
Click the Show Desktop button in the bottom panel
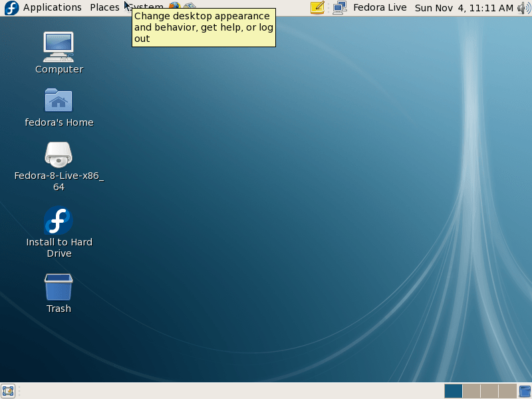click(x=8, y=391)
